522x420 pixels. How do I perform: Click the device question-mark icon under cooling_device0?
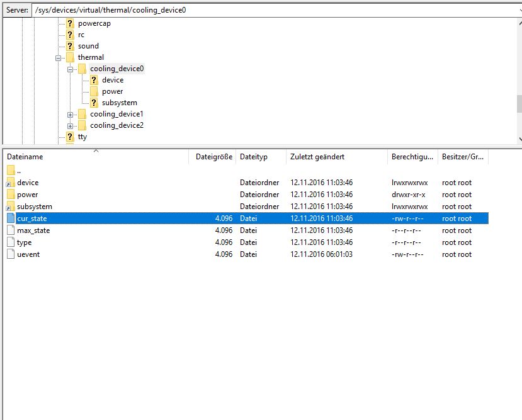(94, 80)
